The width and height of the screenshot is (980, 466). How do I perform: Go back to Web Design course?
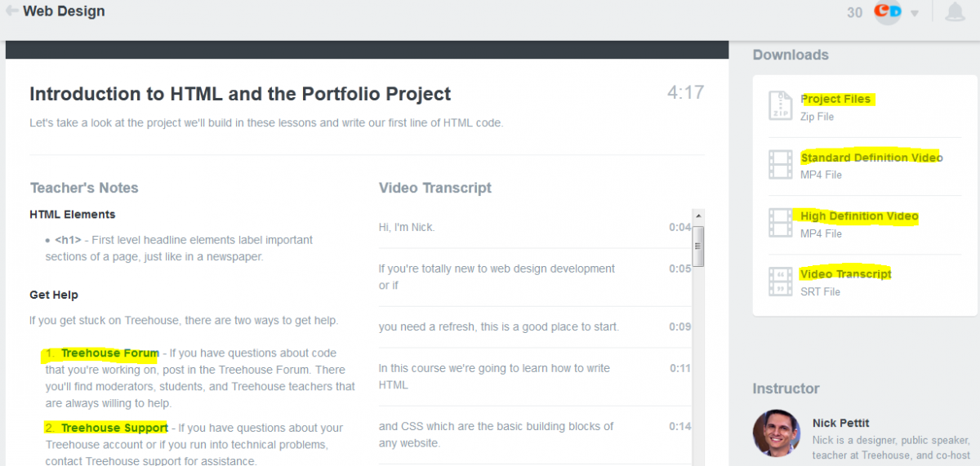(x=64, y=11)
